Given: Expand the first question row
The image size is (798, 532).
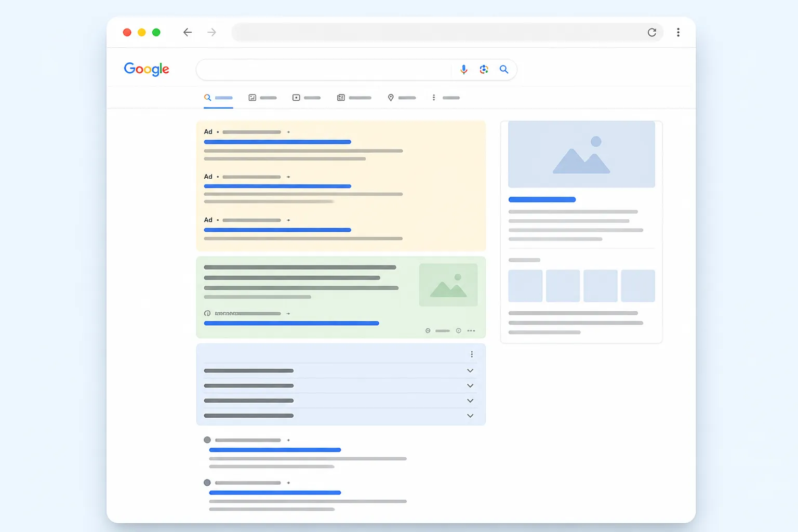Looking at the screenshot, I should 340,370.
